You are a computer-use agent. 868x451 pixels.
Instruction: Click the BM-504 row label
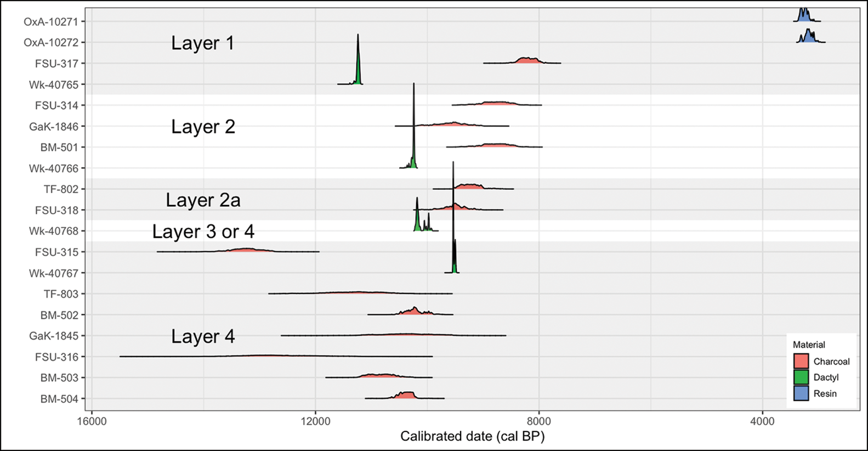coord(59,399)
